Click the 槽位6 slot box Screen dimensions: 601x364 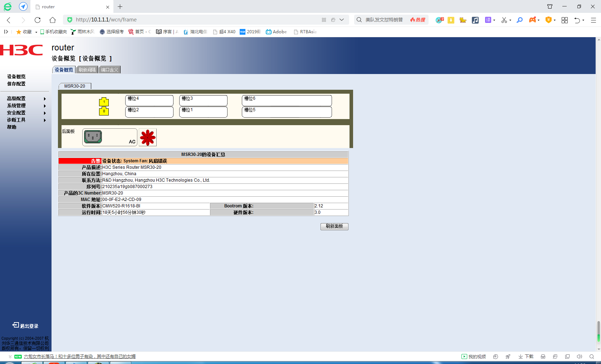[x=287, y=100]
